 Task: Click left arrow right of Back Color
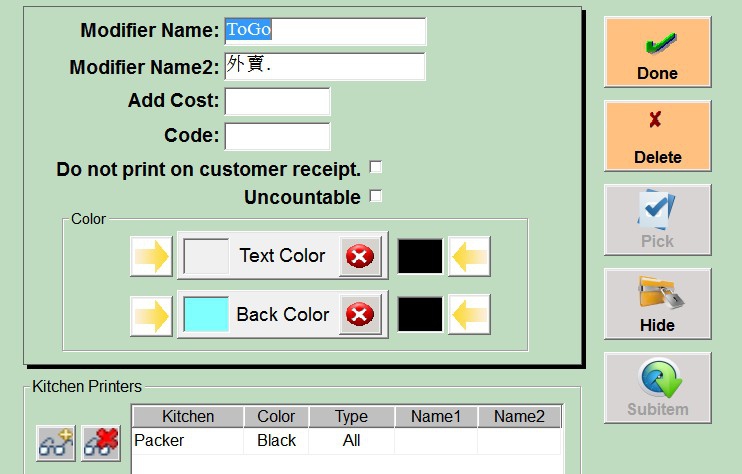point(469,316)
